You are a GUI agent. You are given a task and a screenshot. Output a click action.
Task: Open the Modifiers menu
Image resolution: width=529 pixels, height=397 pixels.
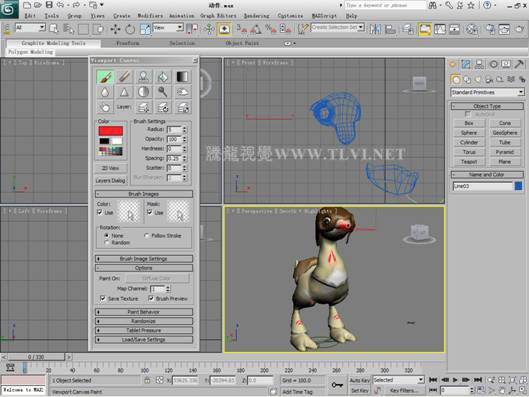[150, 16]
